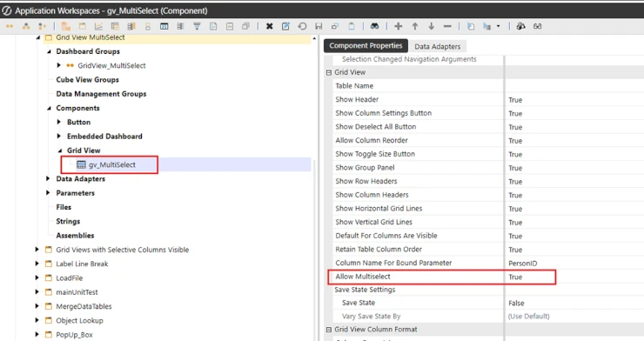644x341 pixels.
Task: Select the MergeDataTables maintenance unit
Action: click(x=84, y=306)
